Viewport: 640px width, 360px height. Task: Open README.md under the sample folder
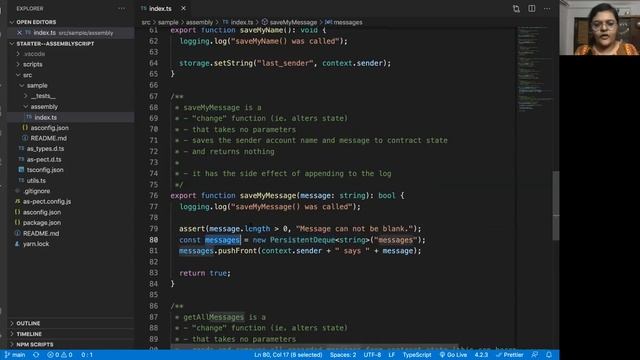tap(48, 138)
